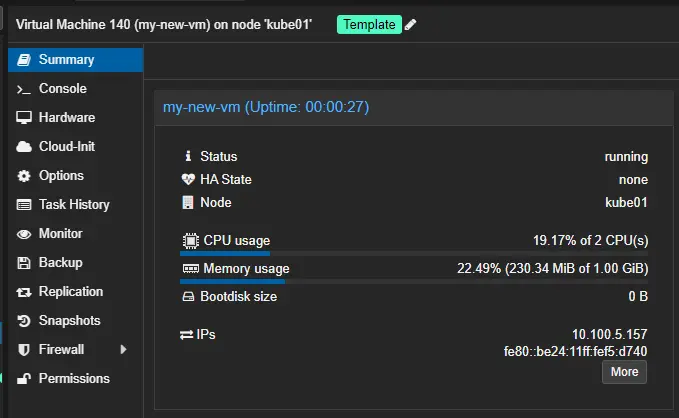Click the Firewall shield icon

pyautogui.click(x=24, y=350)
